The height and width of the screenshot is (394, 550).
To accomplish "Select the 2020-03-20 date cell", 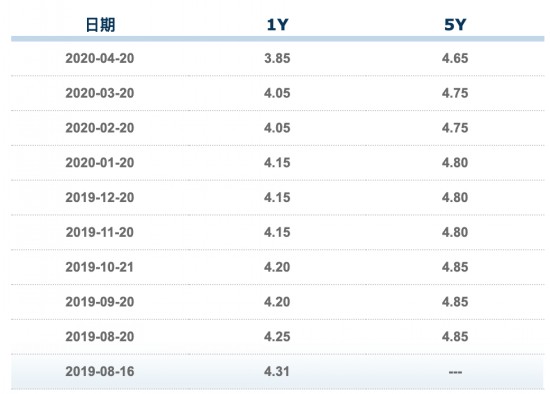I will [x=100, y=93].
